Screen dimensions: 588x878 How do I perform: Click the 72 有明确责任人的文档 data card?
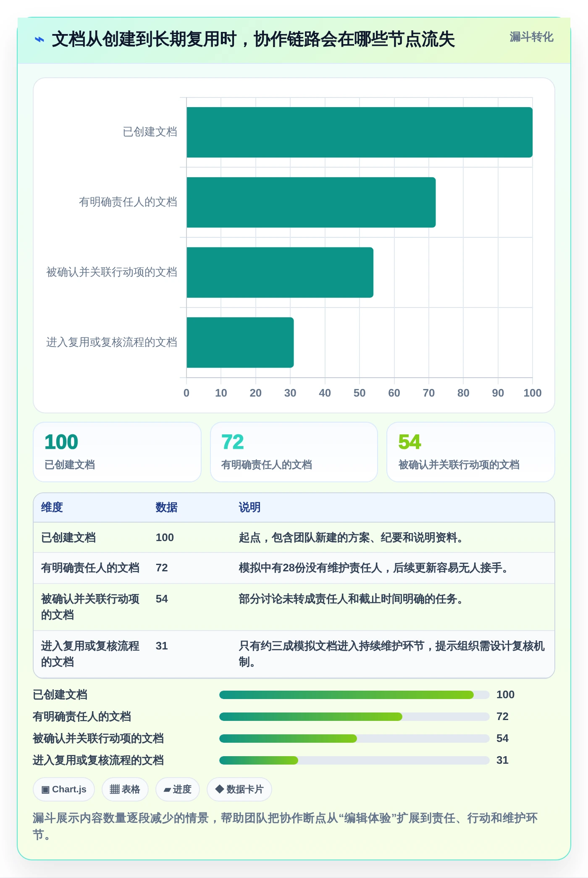(294, 452)
